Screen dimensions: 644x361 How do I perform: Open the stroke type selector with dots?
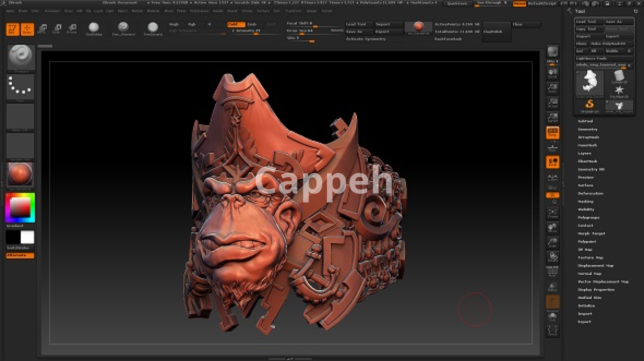click(x=20, y=87)
